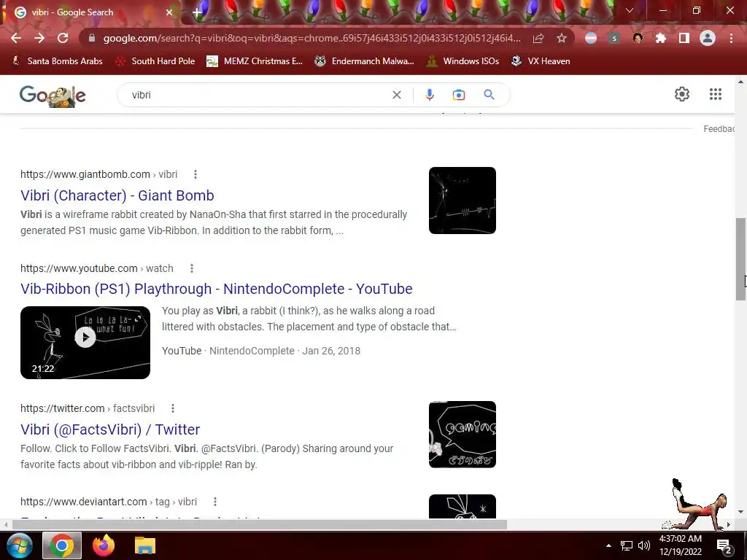The image size is (747, 560).
Task: Open Windows ISOs bookmark
Action: (x=462, y=61)
